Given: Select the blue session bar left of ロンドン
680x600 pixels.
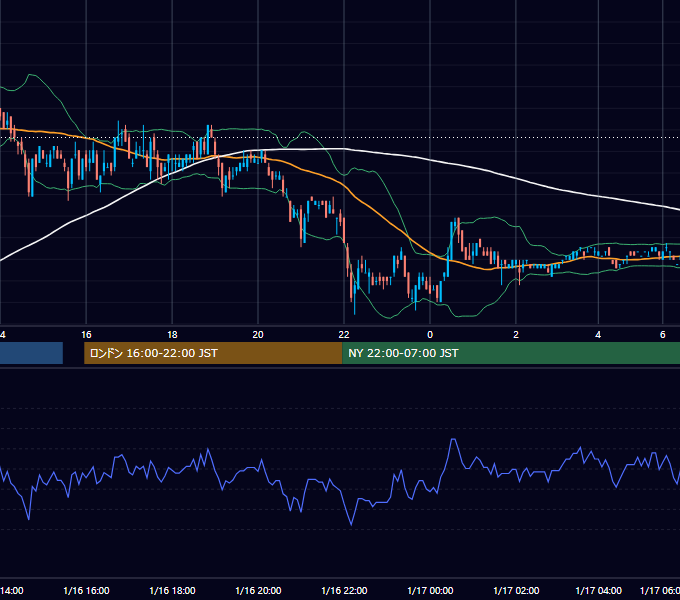Looking at the screenshot, I should (x=31, y=353).
